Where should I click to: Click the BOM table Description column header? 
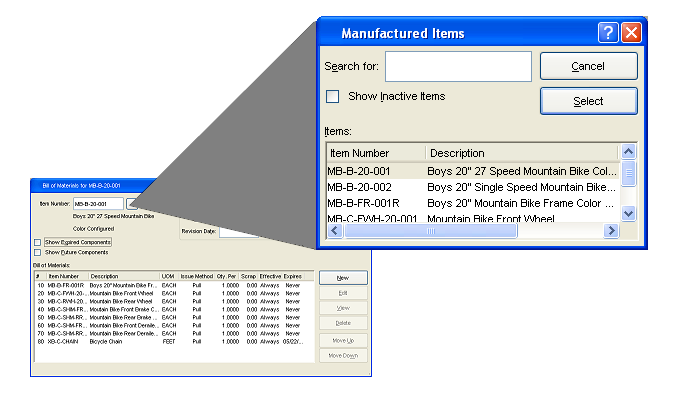(x=124, y=276)
